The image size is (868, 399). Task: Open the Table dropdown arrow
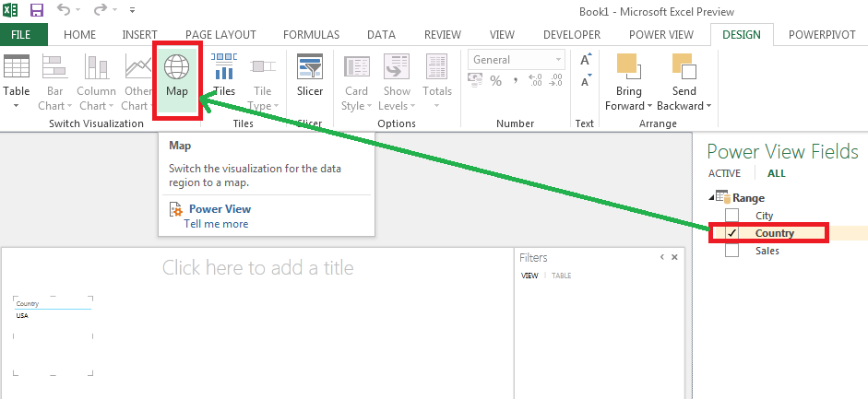pos(16,106)
